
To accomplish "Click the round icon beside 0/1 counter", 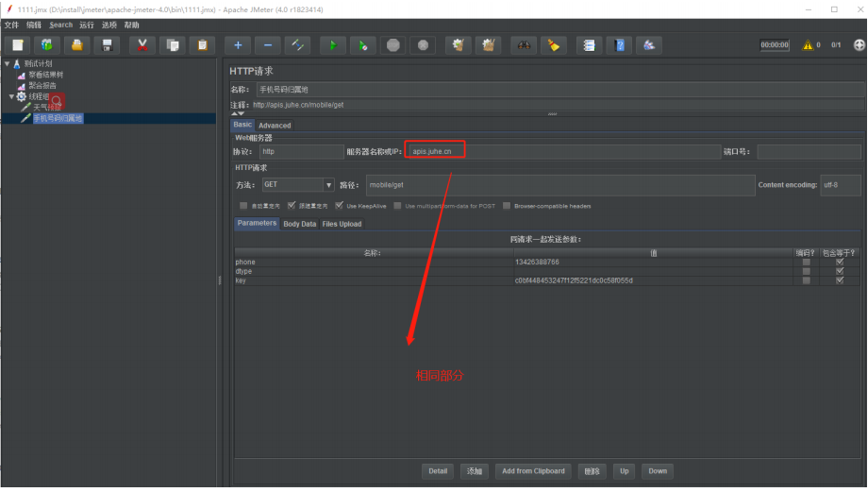I will pos(859,45).
